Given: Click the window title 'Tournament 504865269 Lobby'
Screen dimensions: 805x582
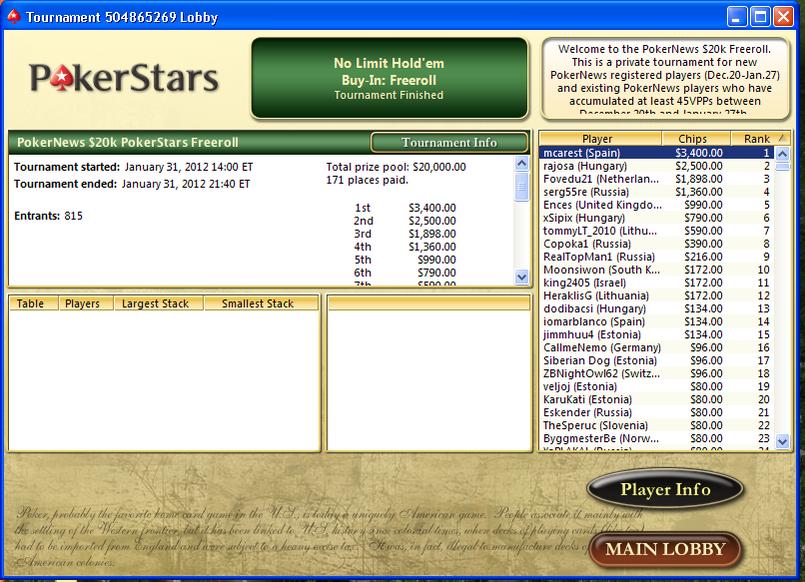Looking at the screenshot, I should coord(122,17).
